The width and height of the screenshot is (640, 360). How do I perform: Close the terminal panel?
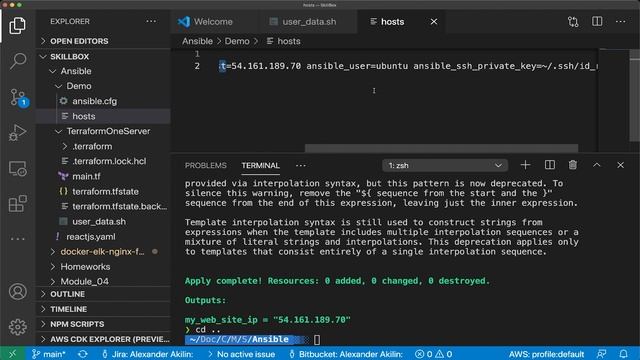click(620, 165)
